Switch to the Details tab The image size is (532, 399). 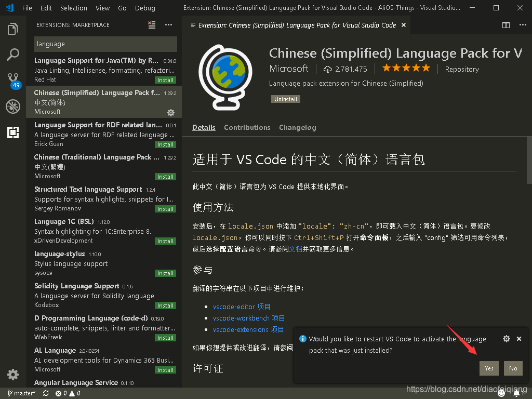click(x=204, y=128)
